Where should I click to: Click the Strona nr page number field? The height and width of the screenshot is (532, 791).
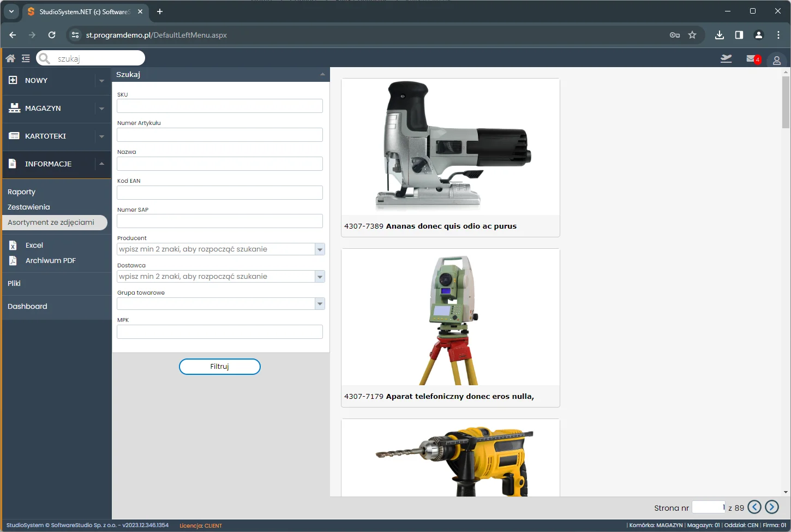click(x=709, y=507)
